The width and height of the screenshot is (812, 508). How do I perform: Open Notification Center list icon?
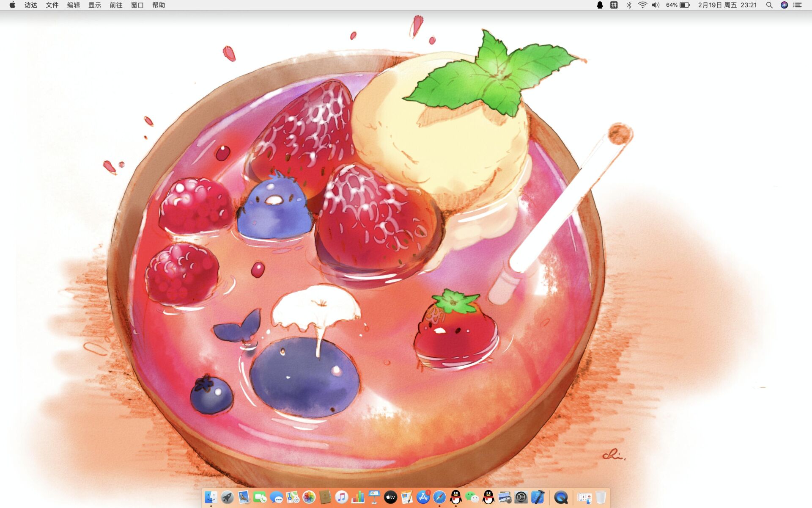click(798, 5)
